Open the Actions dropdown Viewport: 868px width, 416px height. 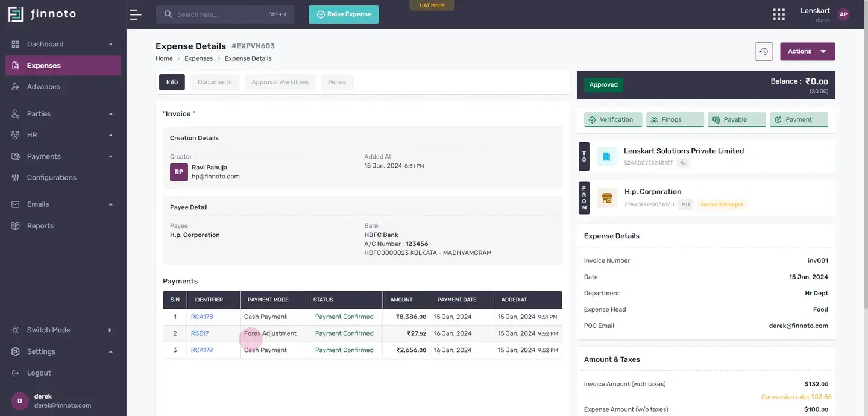point(808,51)
